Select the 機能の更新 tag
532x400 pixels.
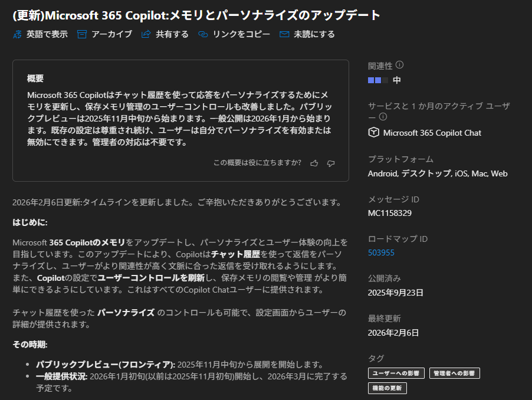click(387, 388)
